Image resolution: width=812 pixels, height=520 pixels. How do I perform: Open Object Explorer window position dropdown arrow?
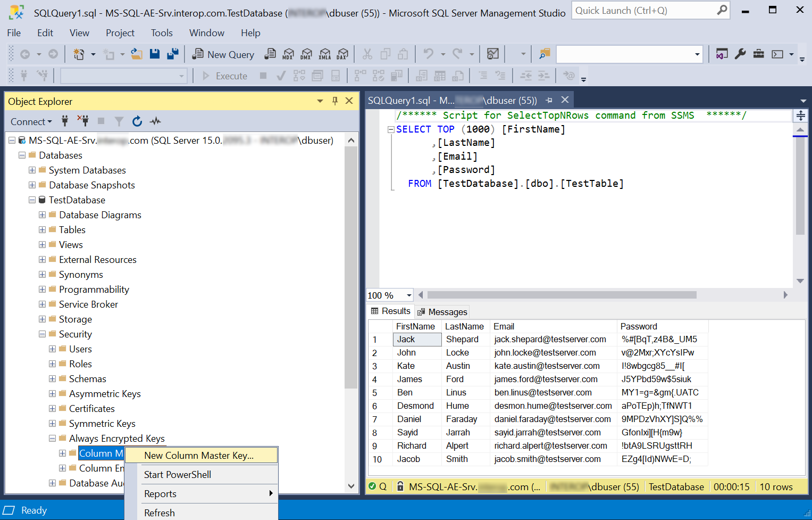click(320, 101)
